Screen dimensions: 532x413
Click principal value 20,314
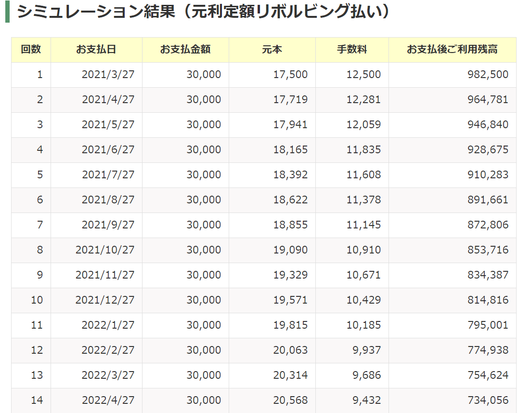(291, 375)
